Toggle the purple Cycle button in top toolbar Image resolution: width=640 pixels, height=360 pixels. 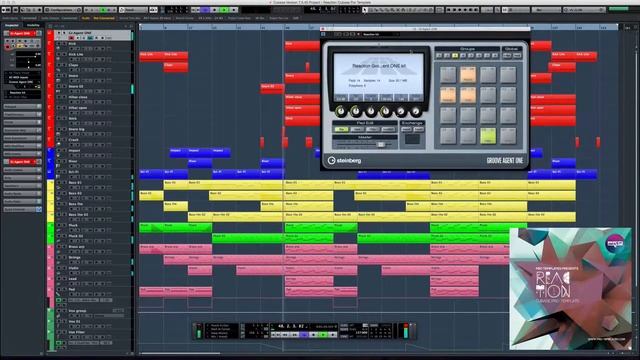[205, 10]
